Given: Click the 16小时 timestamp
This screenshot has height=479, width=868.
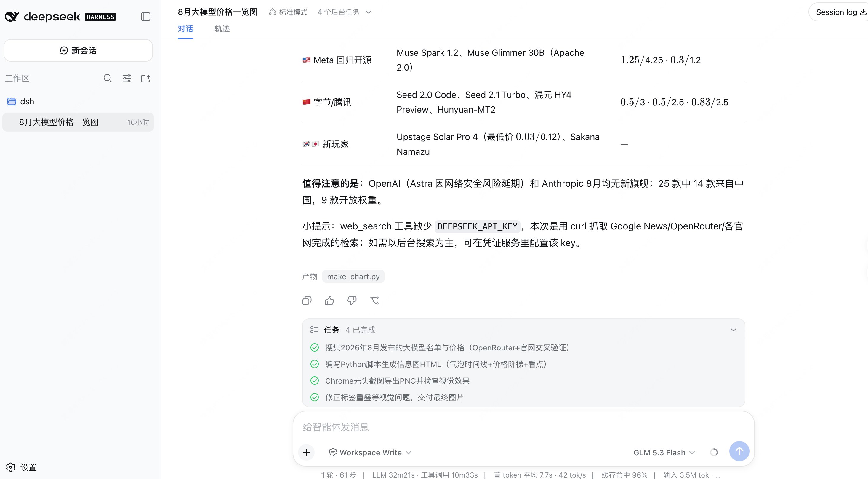Looking at the screenshot, I should tap(138, 122).
